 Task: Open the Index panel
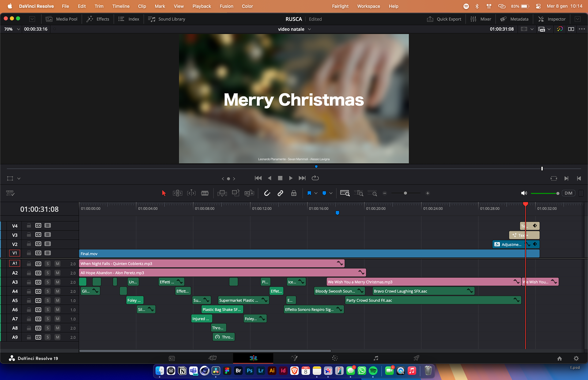point(129,19)
